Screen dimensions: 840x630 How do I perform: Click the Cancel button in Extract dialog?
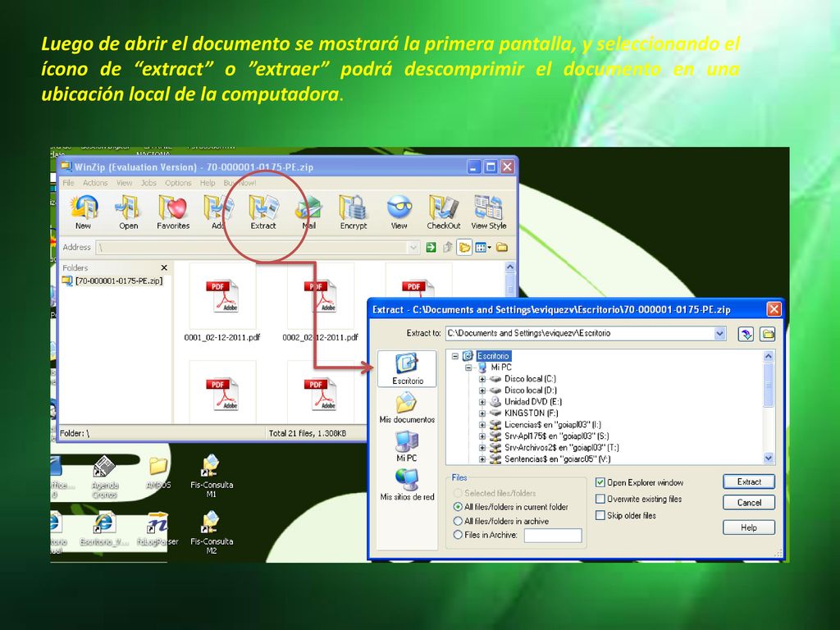pos(749,503)
